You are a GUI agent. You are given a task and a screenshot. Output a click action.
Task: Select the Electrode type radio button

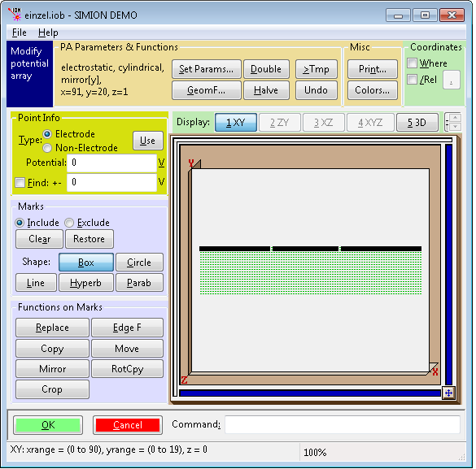point(47,133)
